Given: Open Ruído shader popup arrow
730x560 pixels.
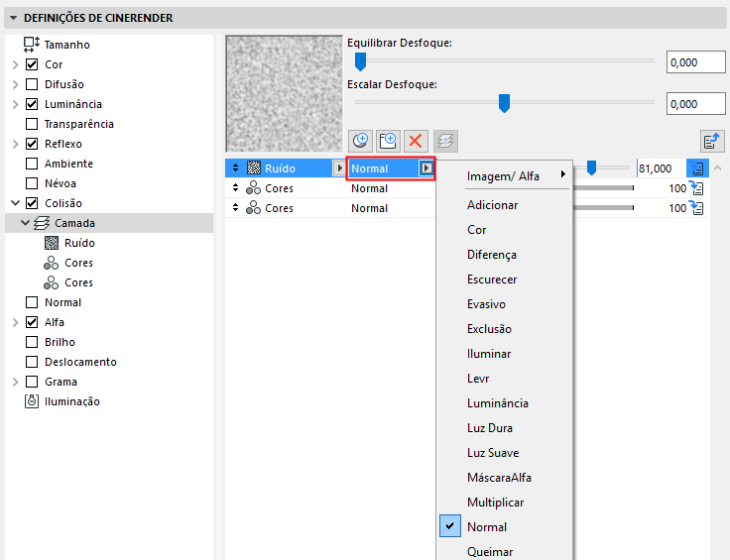Looking at the screenshot, I should 339,168.
